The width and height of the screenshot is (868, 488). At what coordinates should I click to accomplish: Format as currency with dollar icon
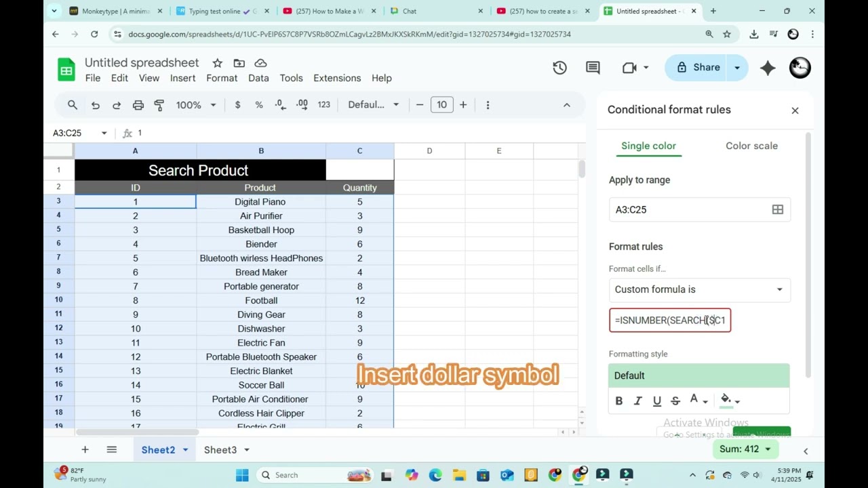pyautogui.click(x=237, y=105)
